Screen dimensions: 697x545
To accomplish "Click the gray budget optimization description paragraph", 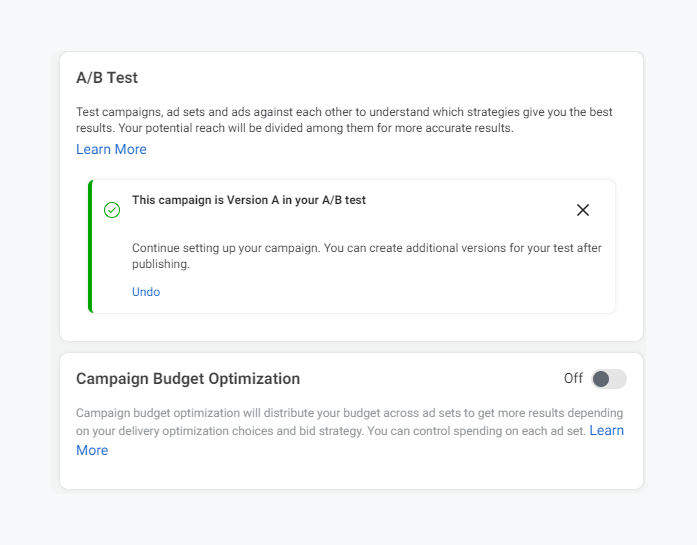I will pos(330,421).
